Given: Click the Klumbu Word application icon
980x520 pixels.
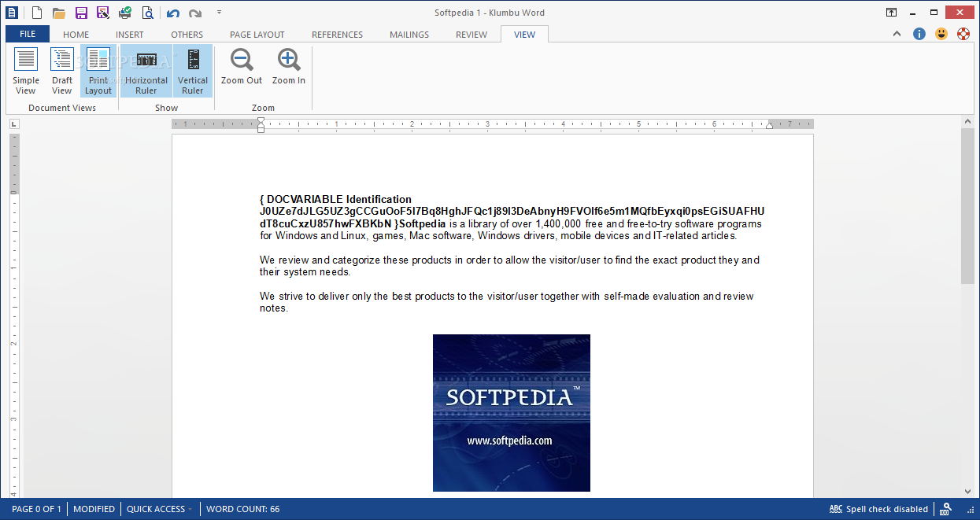Looking at the screenshot, I should coord(12,13).
